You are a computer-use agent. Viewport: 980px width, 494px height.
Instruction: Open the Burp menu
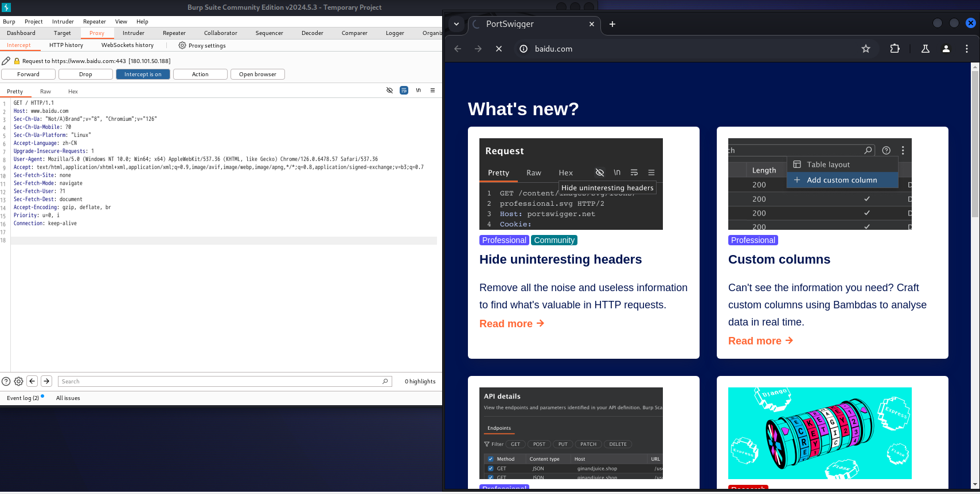(9, 22)
